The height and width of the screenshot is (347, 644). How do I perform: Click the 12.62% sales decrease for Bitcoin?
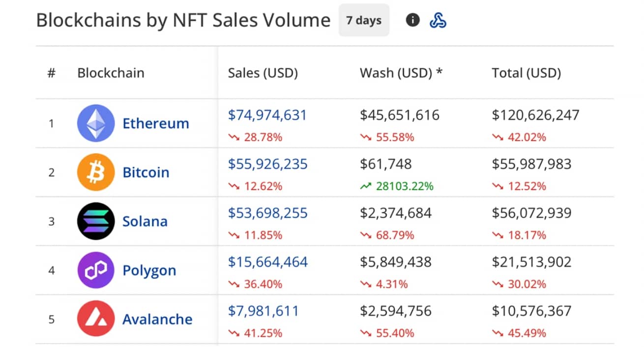(255, 186)
